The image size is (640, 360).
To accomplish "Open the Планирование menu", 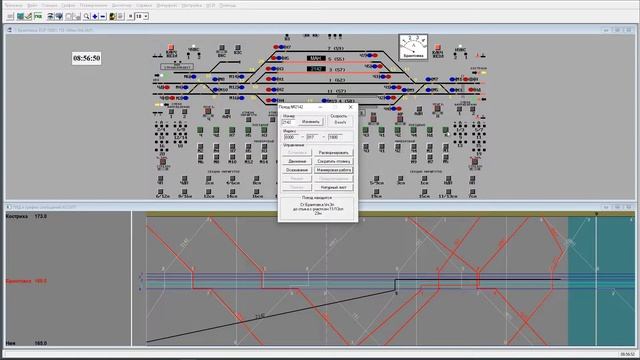I will click(x=93, y=5).
